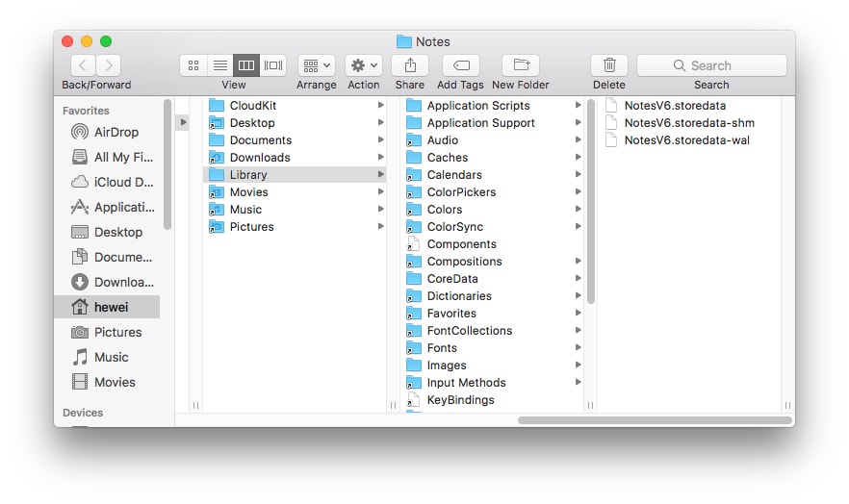Switch to Cover Flow view
Screen dimensions: 849x504
273,65
